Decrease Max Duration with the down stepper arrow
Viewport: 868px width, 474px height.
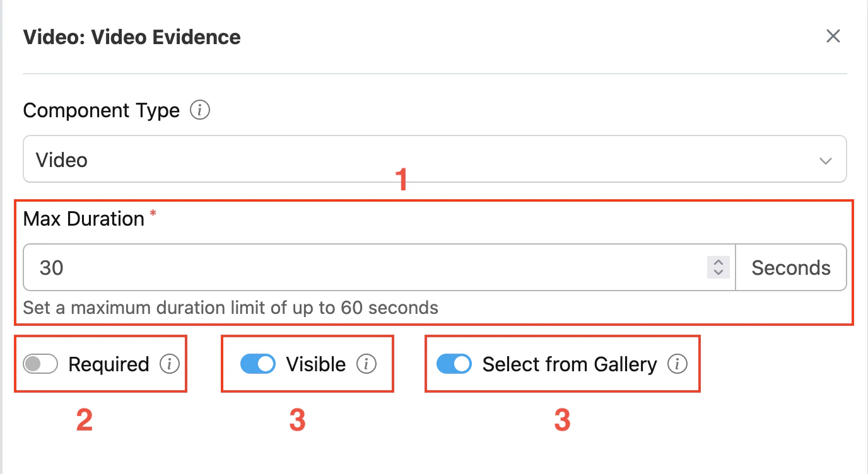pyautogui.click(x=718, y=273)
